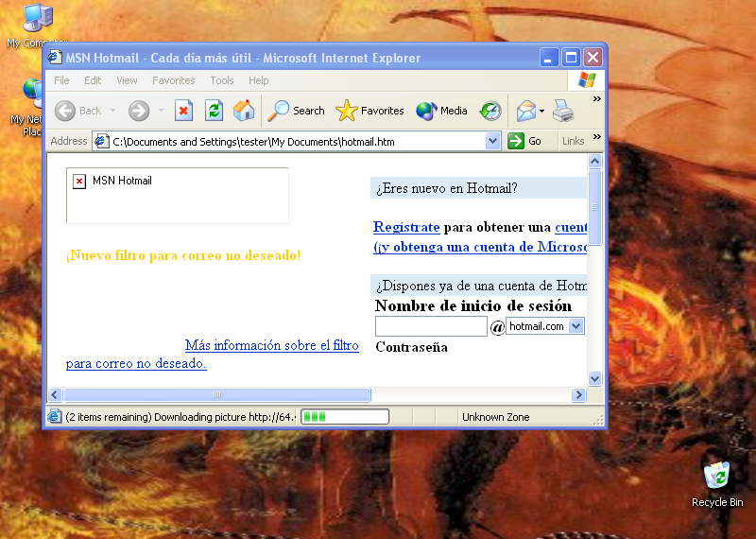Click 'Nombre de inicio de sesión' label
This screenshot has height=539, width=756.
coord(473,306)
